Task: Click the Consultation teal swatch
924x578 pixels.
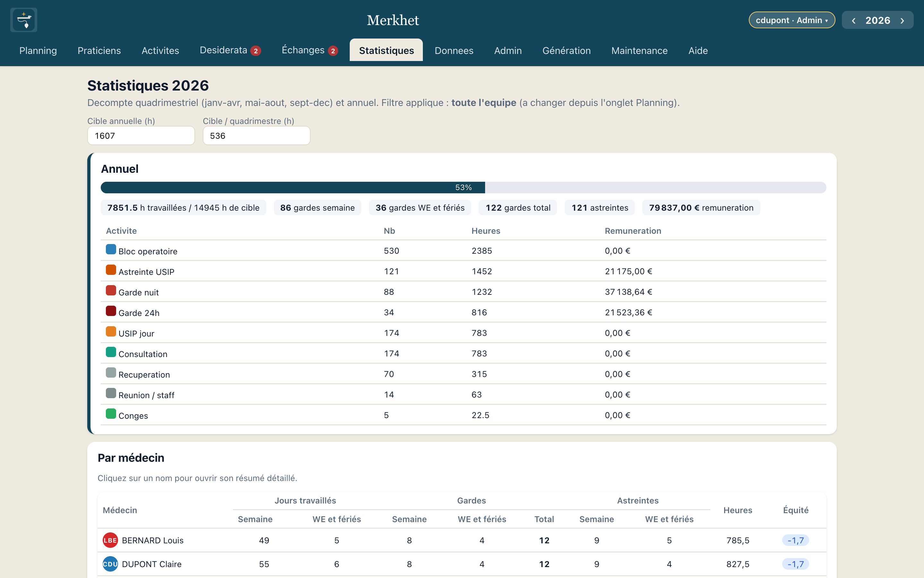Action: (x=111, y=352)
